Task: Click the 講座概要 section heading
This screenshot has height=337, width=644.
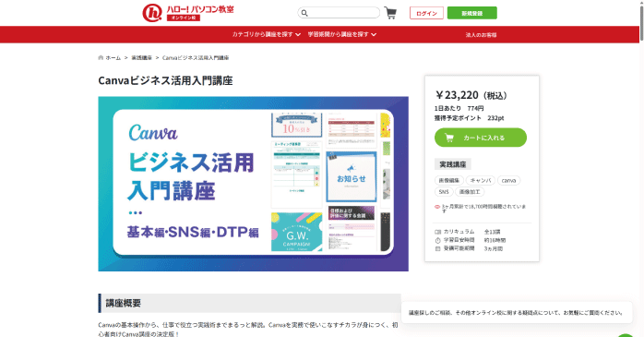Action: pyautogui.click(x=249, y=303)
